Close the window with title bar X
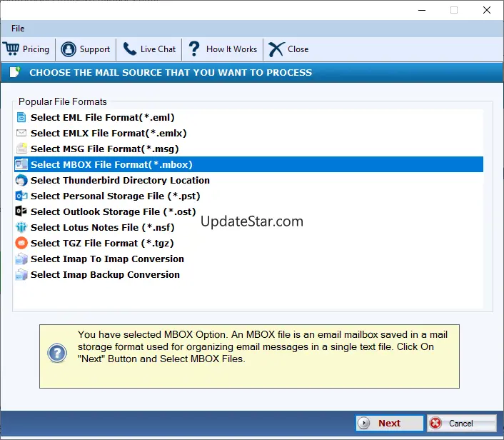 487,10
